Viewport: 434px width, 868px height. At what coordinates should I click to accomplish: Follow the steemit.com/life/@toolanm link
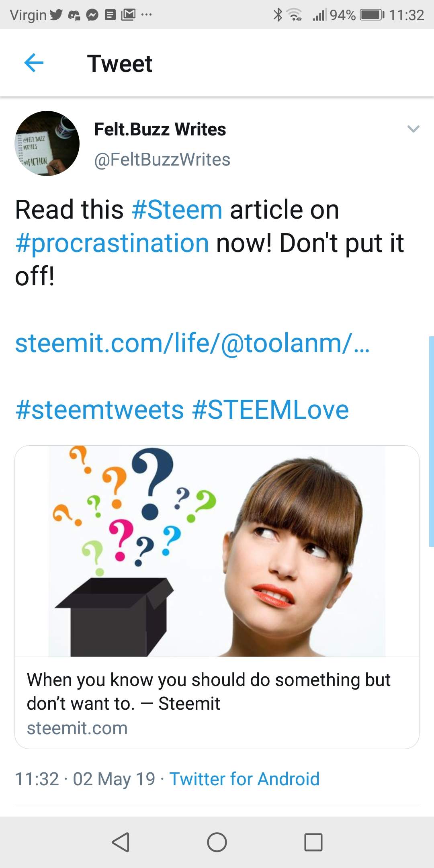[x=192, y=343]
